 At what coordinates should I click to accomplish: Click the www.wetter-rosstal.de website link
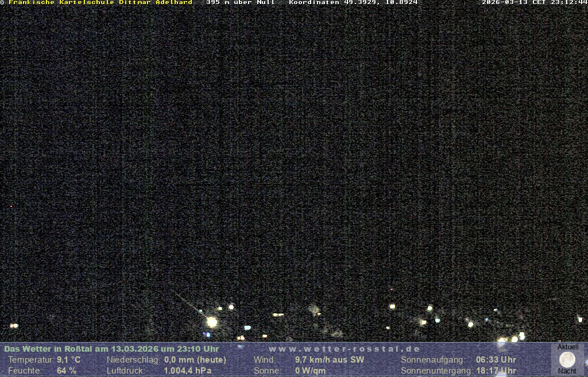point(344,349)
